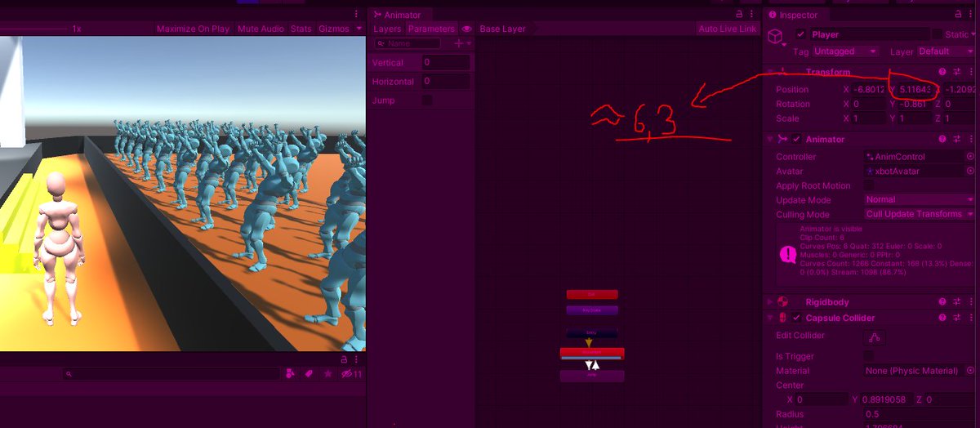Expand the Rigidbody component foldout

point(771,302)
